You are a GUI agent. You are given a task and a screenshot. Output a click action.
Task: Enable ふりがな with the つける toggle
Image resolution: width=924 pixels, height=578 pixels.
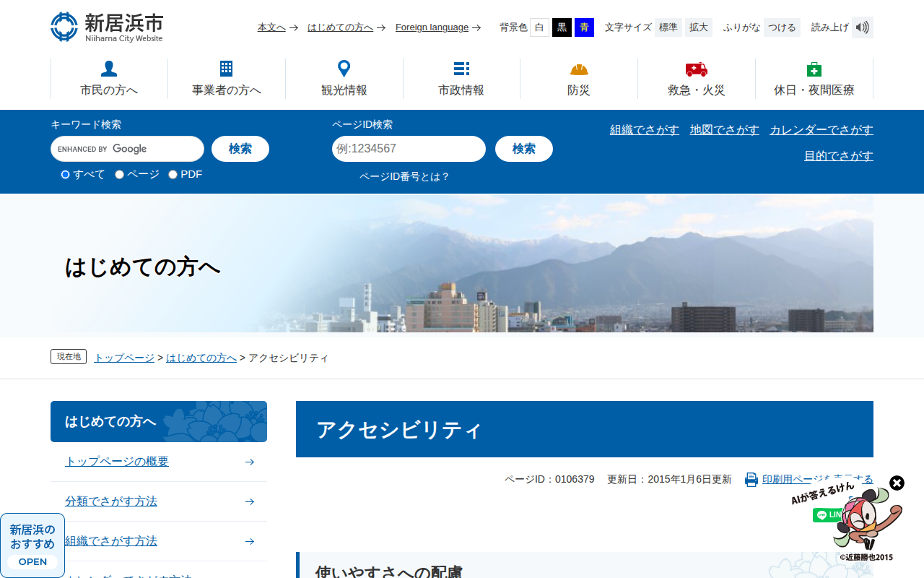(782, 27)
